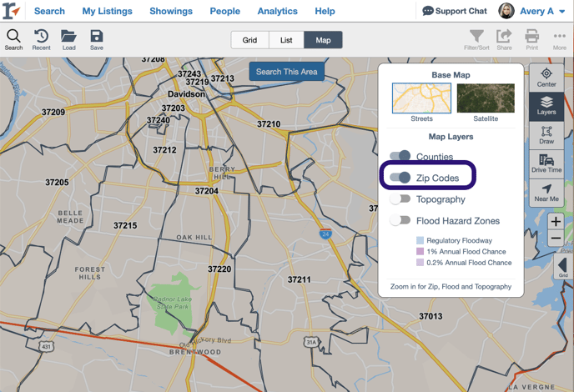Disable the Zip Codes layer
Viewport: 574px width, 392px height.
(402, 178)
